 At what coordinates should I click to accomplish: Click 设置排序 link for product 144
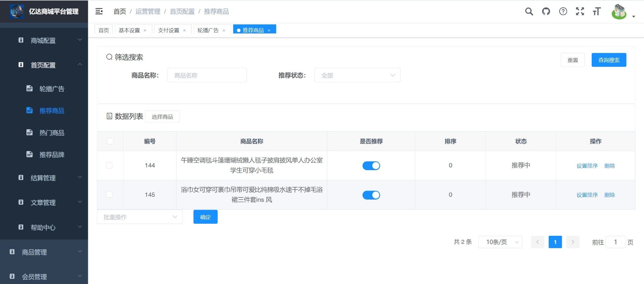coord(587,166)
